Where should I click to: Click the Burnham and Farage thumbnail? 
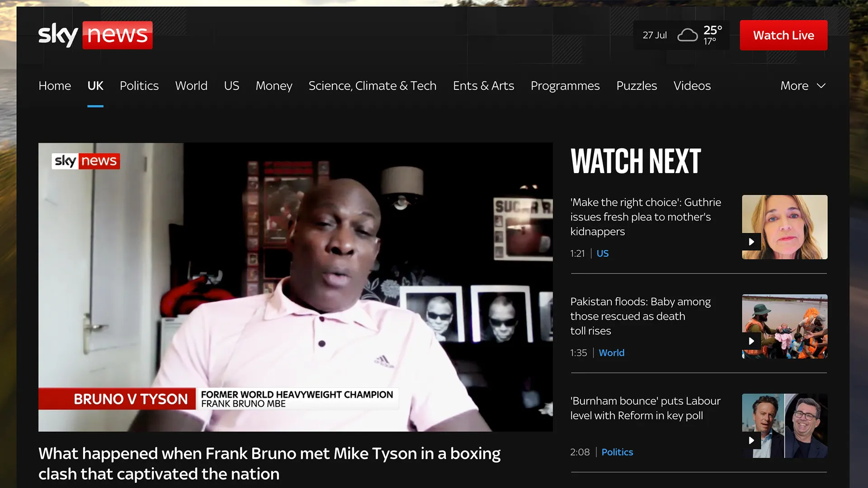point(785,426)
